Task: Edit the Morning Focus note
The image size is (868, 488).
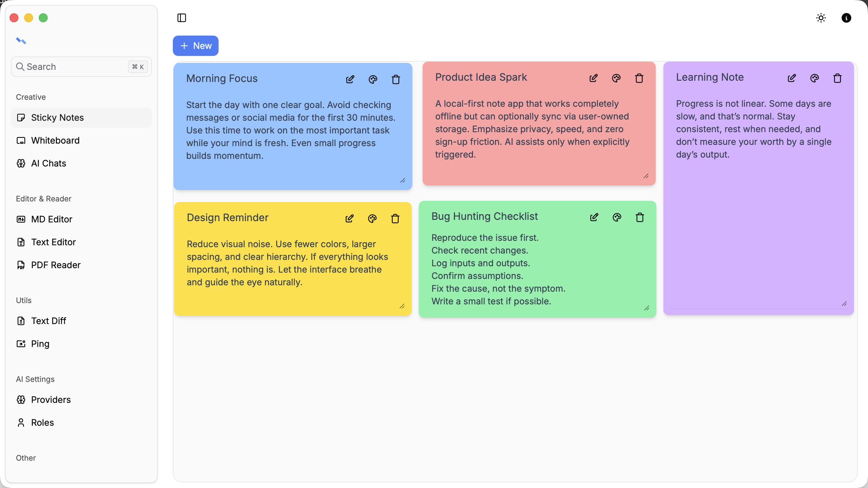Action: pos(350,79)
